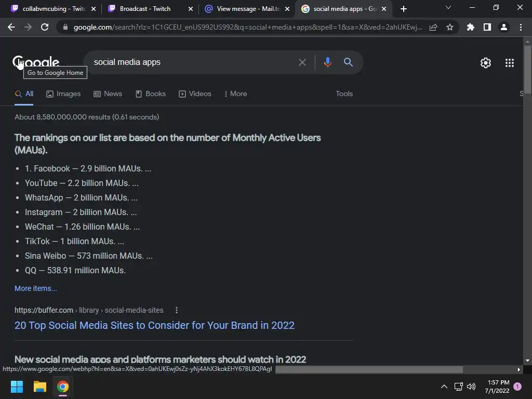Click the padlock site info icon

point(65,27)
